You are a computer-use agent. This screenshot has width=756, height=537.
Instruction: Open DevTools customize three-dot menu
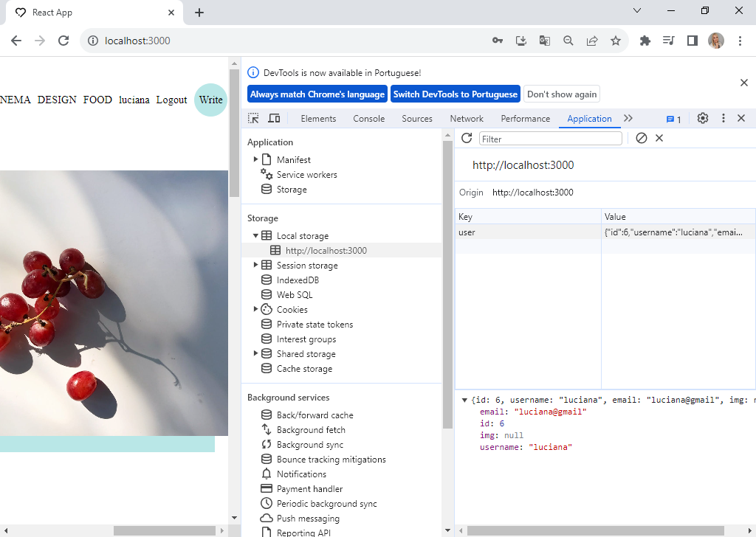click(x=724, y=118)
